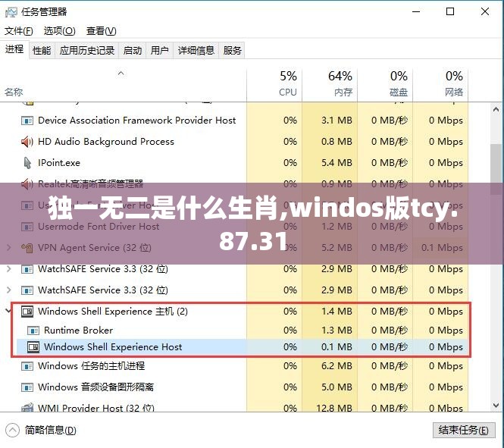This screenshot has width=504, height=448.
Task: Switch to the 启动 tab
Action: pyautogui.click(x=133, y=51)
